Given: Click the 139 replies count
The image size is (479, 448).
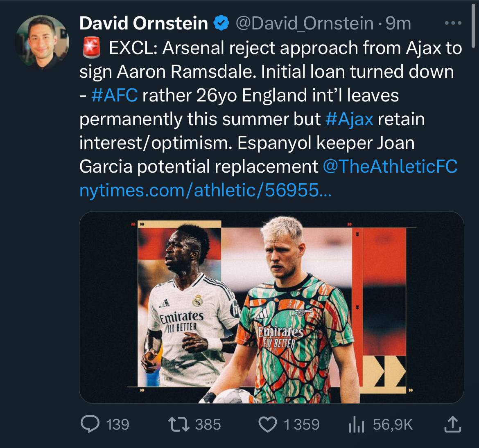Looking at the screenshot, I should coord(117,425).
